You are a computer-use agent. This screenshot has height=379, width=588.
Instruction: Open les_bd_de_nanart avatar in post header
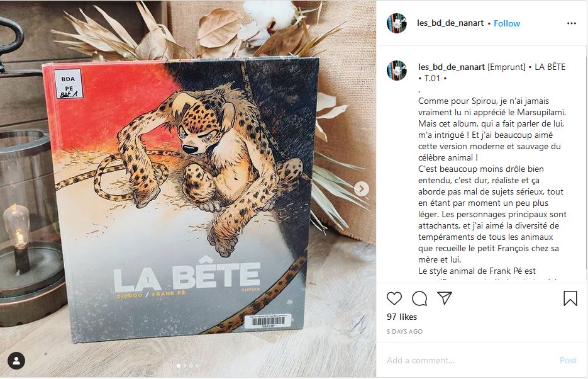coord(397,23)
